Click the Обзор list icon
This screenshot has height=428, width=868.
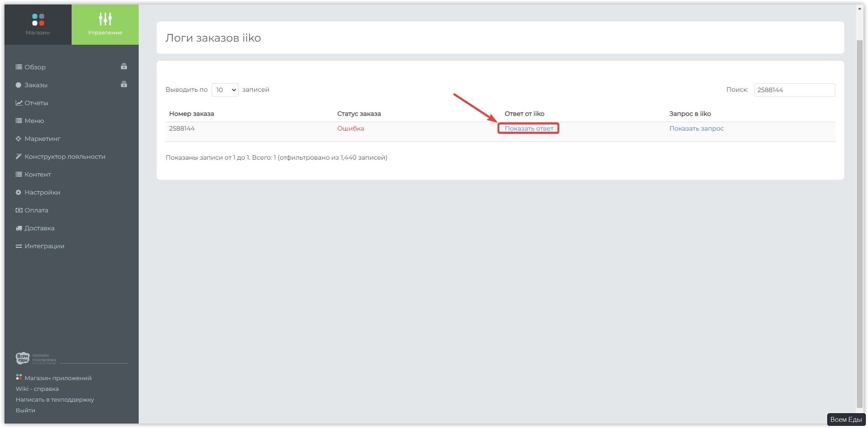[x=19, y=67]
